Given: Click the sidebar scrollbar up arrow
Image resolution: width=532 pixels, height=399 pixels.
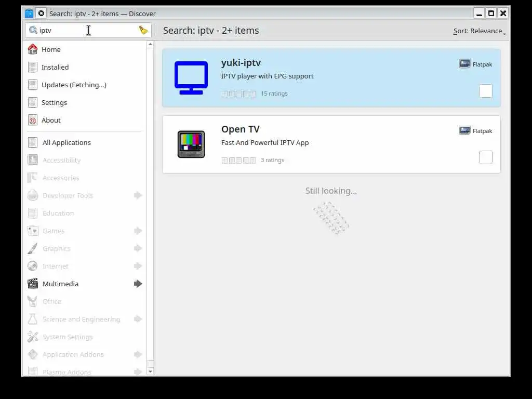Looking at the screenshot, I should (x=150, y=44).
